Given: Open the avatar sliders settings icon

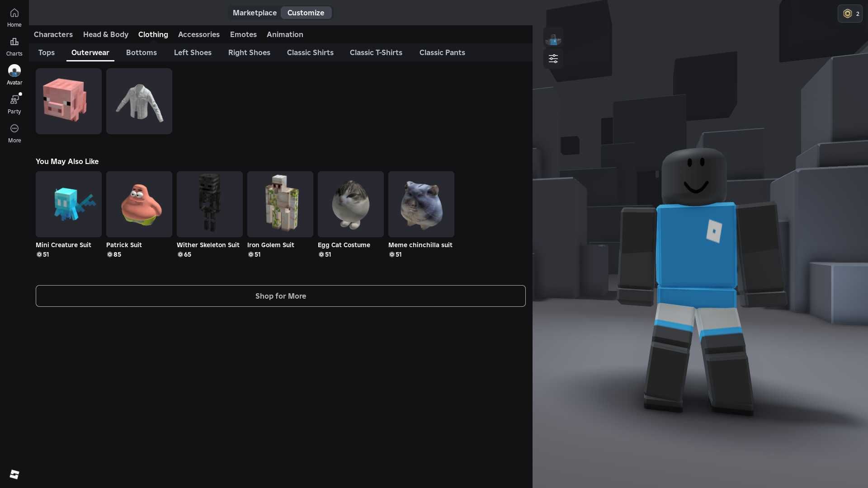Looking at the screenshot, I should pos(553,59).
